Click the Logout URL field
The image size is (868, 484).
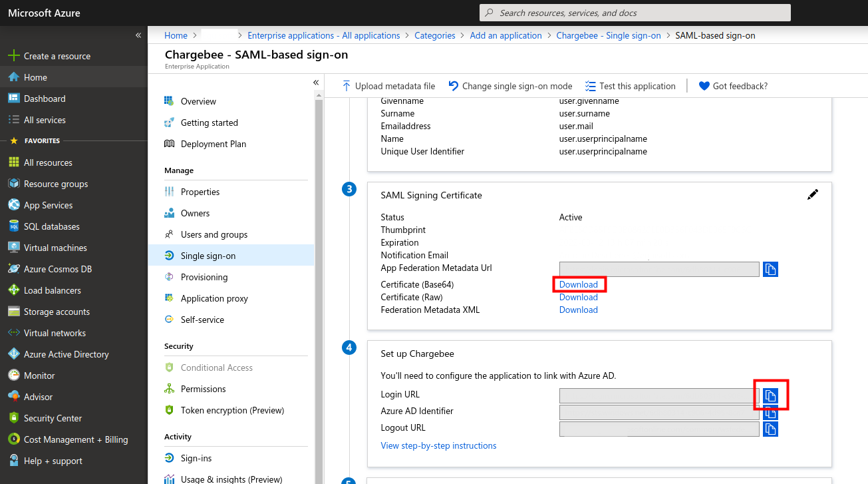tap(659, 429)
